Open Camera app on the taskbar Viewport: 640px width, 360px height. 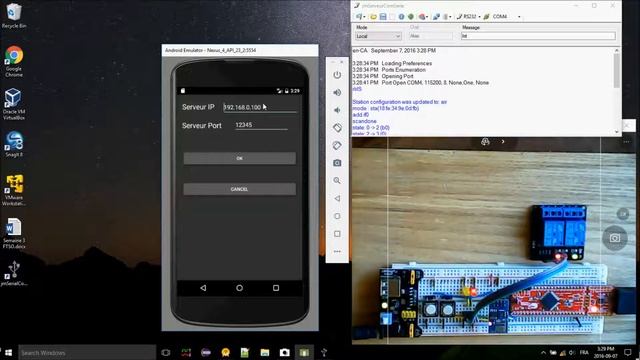point(284,353)
